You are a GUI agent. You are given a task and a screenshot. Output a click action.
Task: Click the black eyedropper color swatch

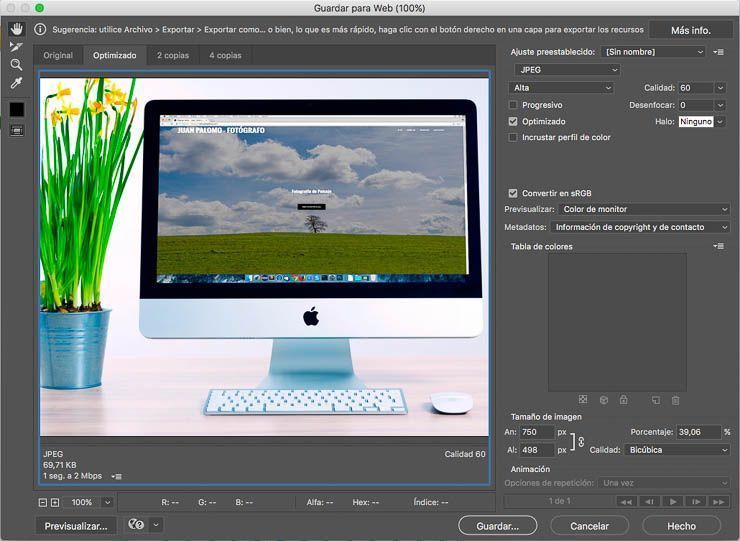[x=17, y=109]
